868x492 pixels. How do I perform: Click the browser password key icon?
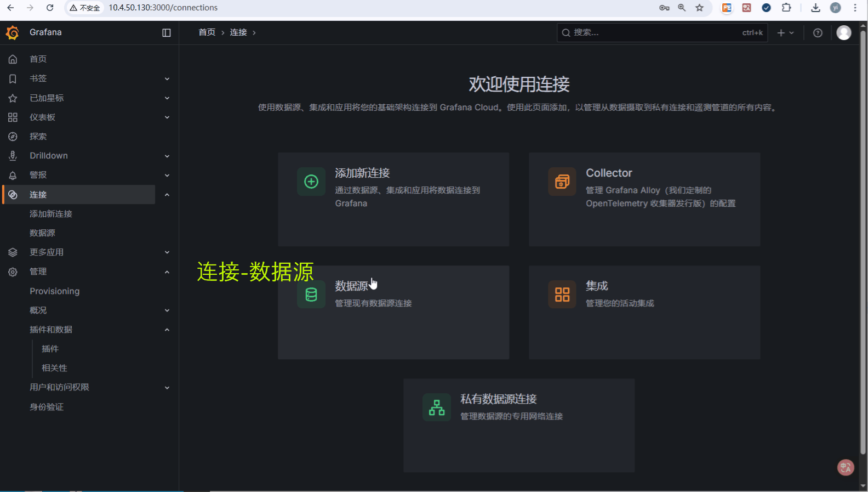[x=664, y=8]
